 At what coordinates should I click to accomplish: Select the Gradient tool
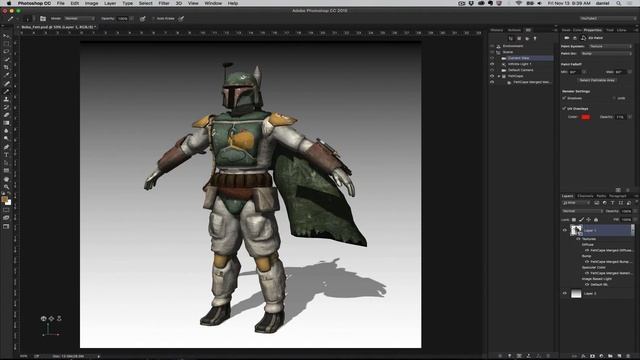(6, 123)
